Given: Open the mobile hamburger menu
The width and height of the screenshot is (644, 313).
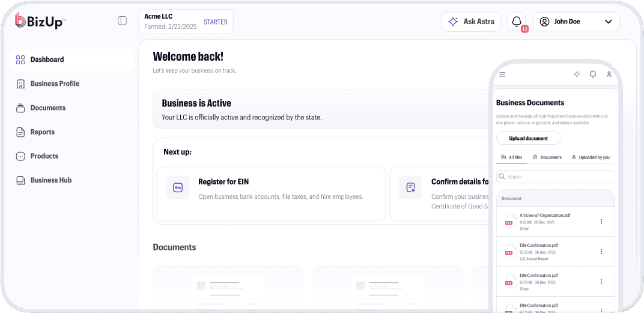Looking at the screenshot, I should pos(503,74).
